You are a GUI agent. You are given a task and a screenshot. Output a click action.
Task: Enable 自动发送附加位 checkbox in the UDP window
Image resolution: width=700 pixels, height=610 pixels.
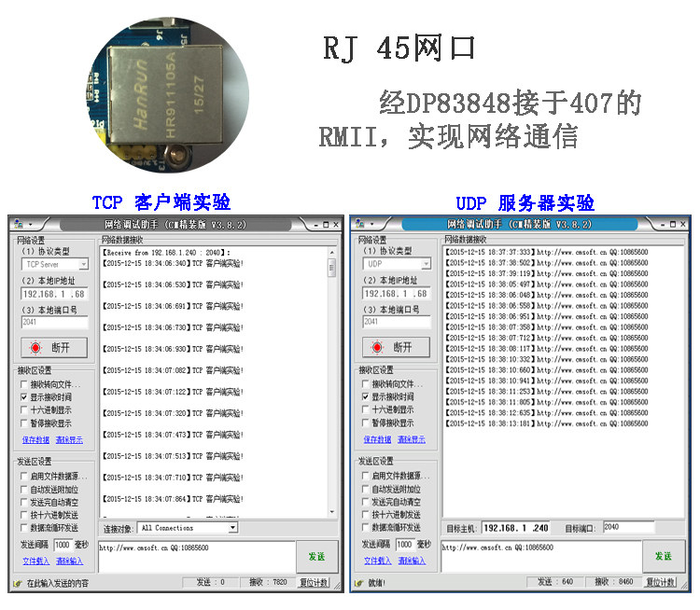[x=366, y=489]
